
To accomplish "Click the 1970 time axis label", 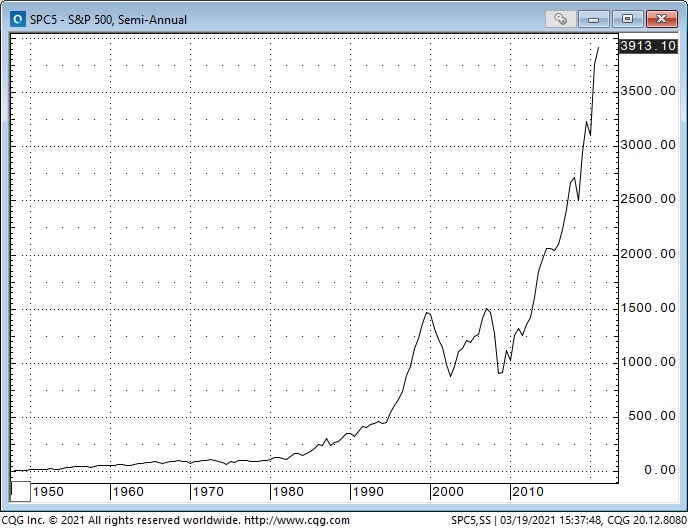I will tap(208, 492).
